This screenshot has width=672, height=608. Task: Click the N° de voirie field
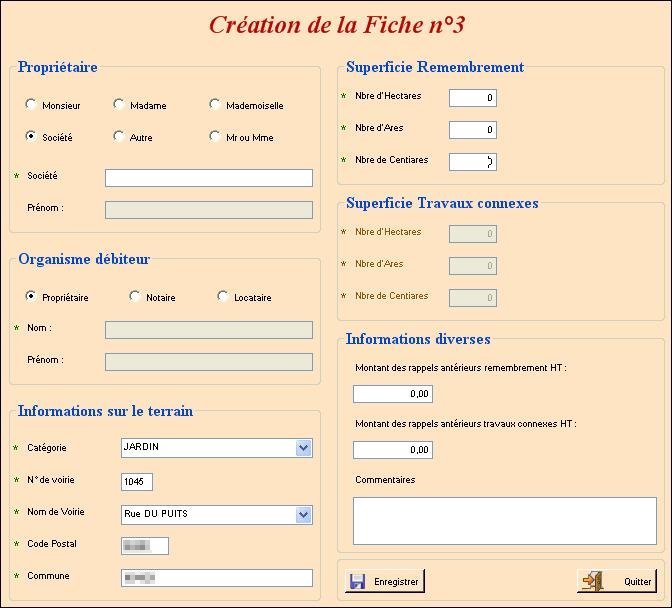(x=136, y=482)
